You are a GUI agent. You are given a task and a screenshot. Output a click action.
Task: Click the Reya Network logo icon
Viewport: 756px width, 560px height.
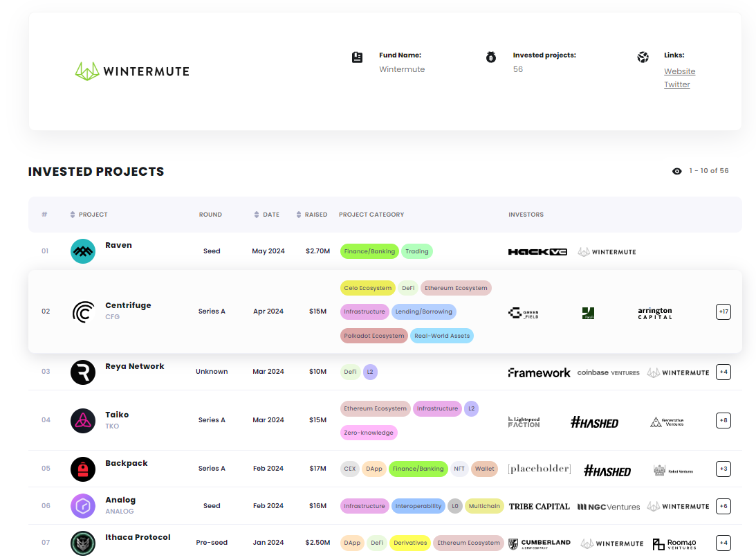point(83,372)
